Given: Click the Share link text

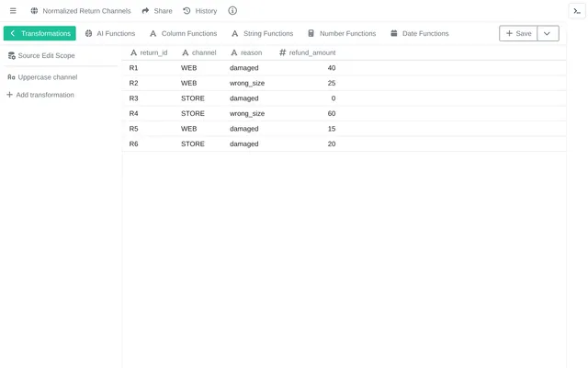Looking at the screenshot, I should tap(164, 11).
